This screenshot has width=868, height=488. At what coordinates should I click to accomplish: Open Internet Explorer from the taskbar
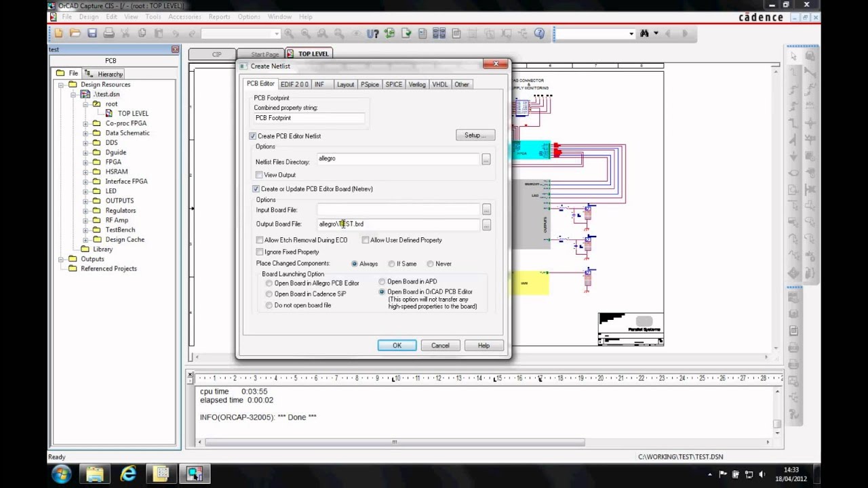click(128, 473)
